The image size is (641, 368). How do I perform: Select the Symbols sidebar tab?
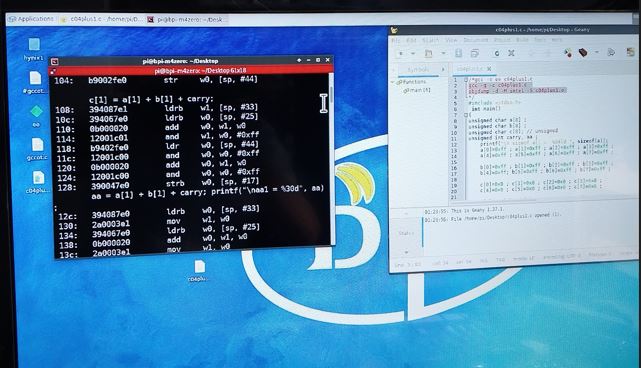click(419, 70)
